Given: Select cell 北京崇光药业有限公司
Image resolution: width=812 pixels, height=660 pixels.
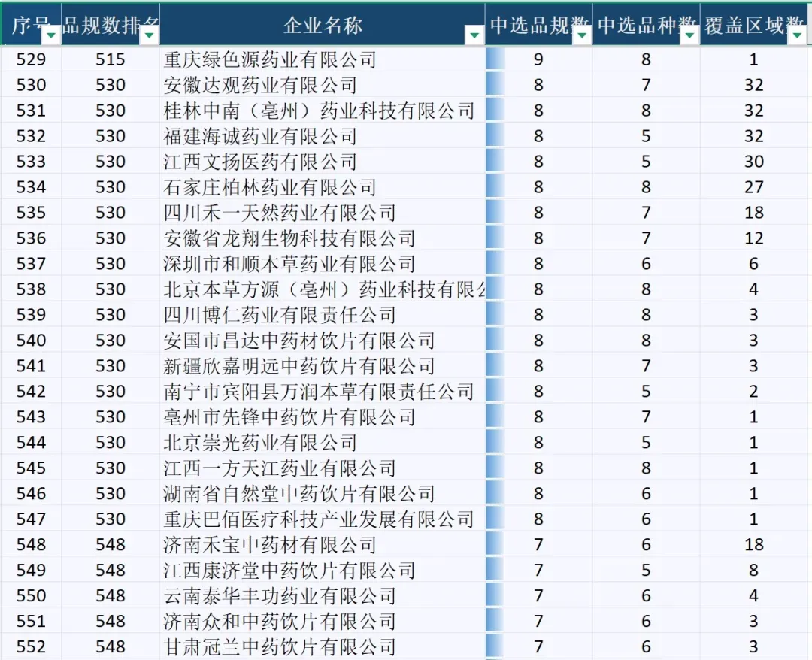Looking at the screenshot, I should [x=322, y=442].
